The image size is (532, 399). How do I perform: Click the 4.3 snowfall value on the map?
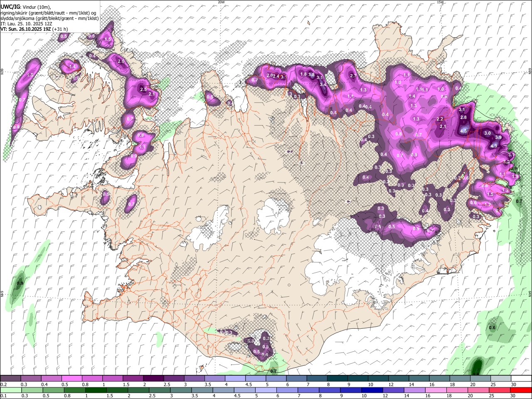(x=494, y=146)
